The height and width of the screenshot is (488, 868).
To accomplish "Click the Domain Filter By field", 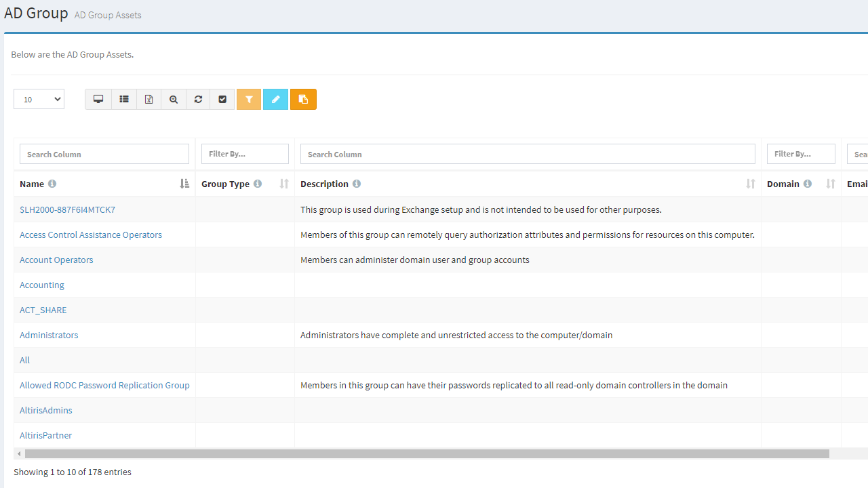I will (801, 154).
